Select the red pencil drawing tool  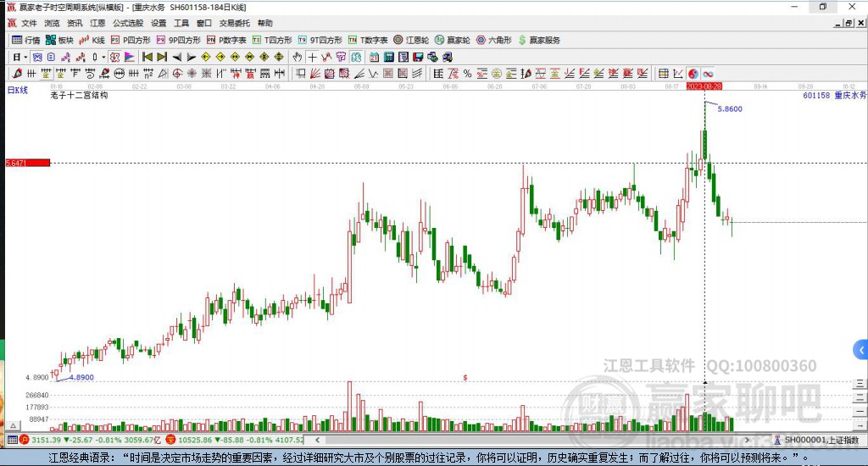point(17,73)
